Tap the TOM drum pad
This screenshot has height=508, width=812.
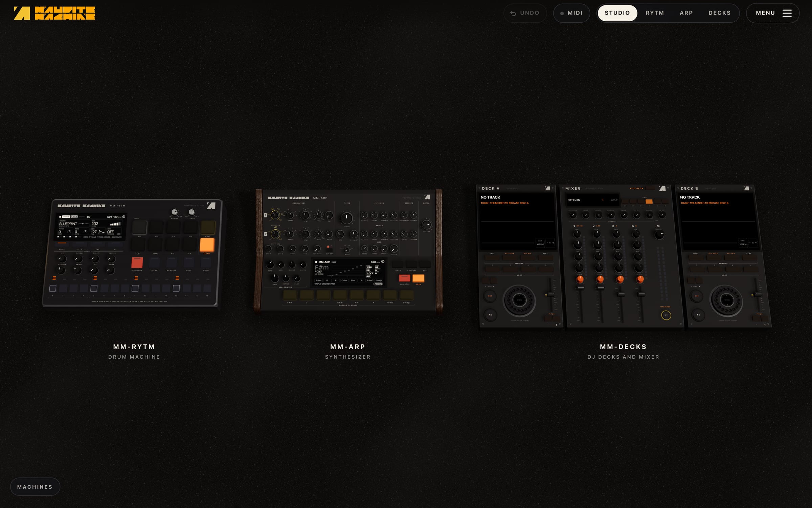[x=155, y=245]
